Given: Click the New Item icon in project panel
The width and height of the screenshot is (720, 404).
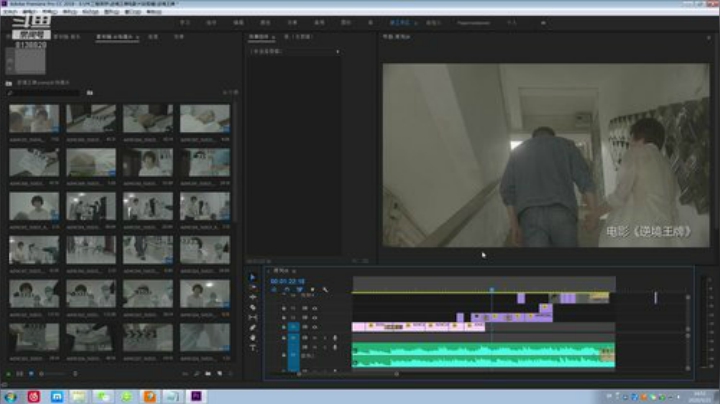Looking at the screenshot, I should point(219,374).
